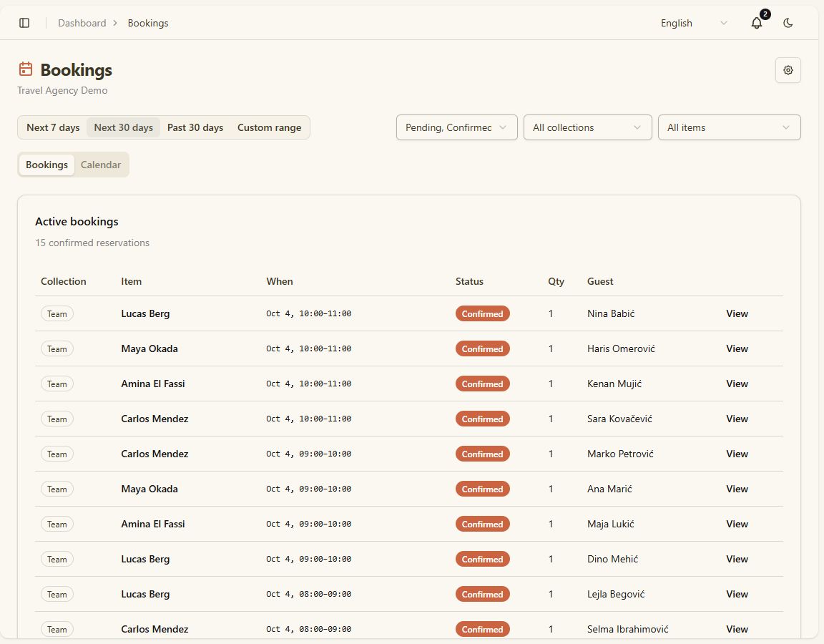Open bookings settings gear
Screen dimensions: 824x644
point(788,70)
